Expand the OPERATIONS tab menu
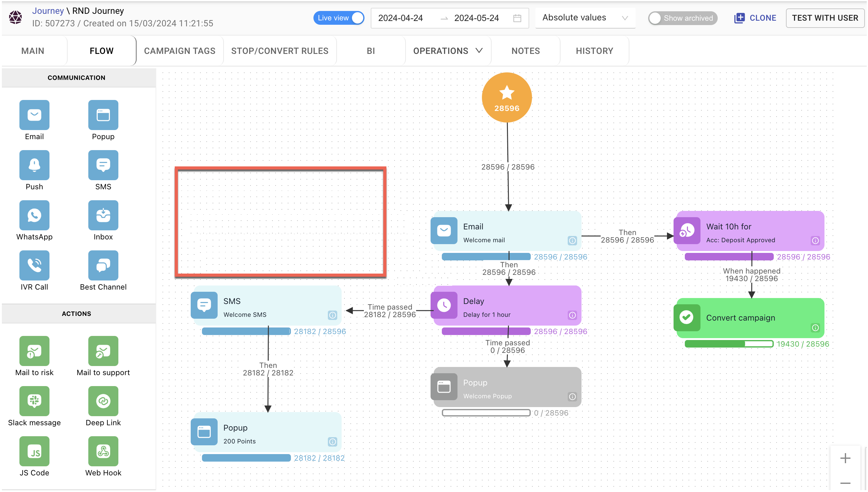Screen dimensions: 868x492 (448, 51)
